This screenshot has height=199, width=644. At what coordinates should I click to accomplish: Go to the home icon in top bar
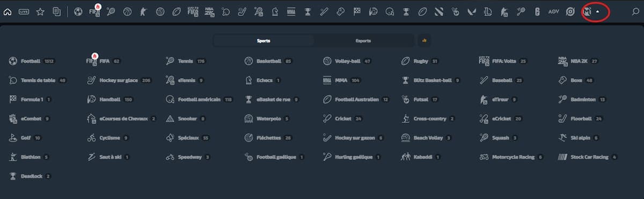8,11
